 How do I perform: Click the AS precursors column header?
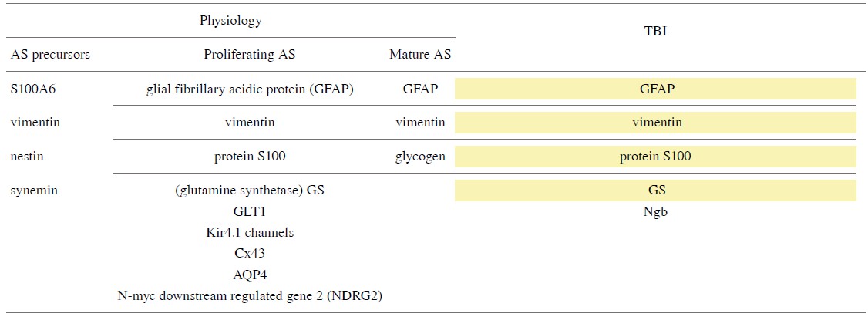tap(50, 55)
